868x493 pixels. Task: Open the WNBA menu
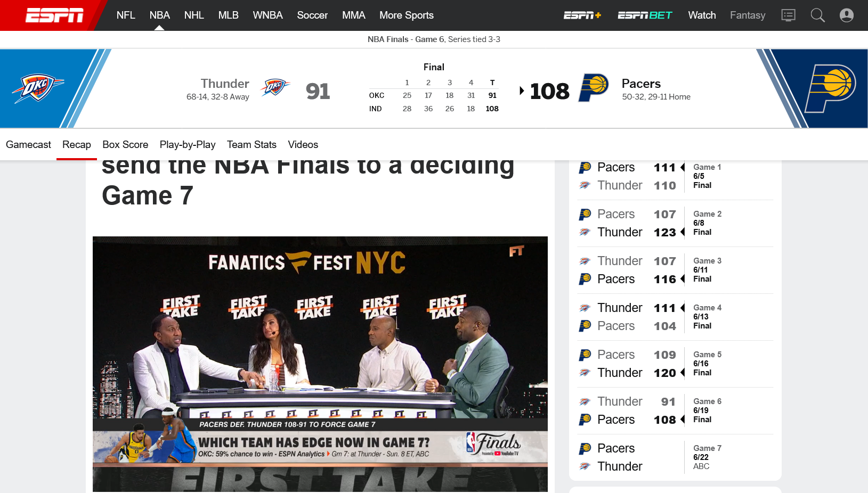[267, 15]
